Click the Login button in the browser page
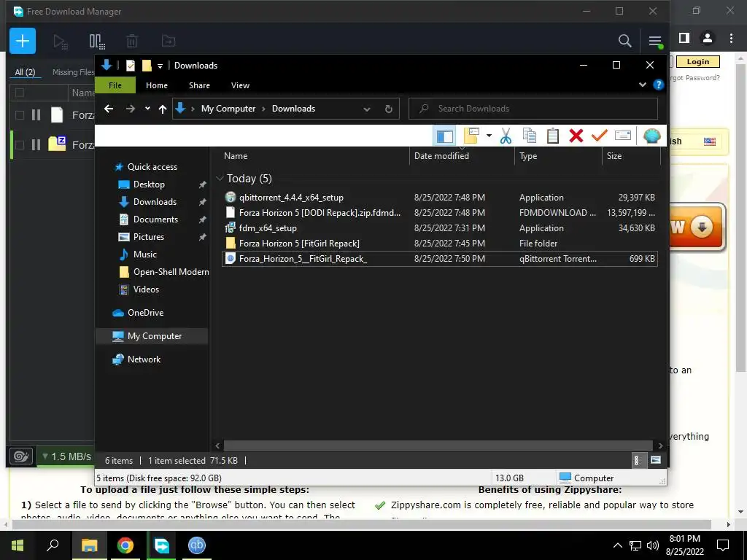 click(x=697, y=61)
